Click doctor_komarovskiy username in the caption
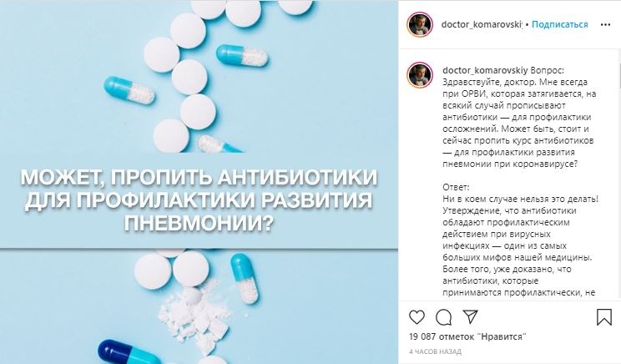 pyautogui.click(x=485, y=70)
